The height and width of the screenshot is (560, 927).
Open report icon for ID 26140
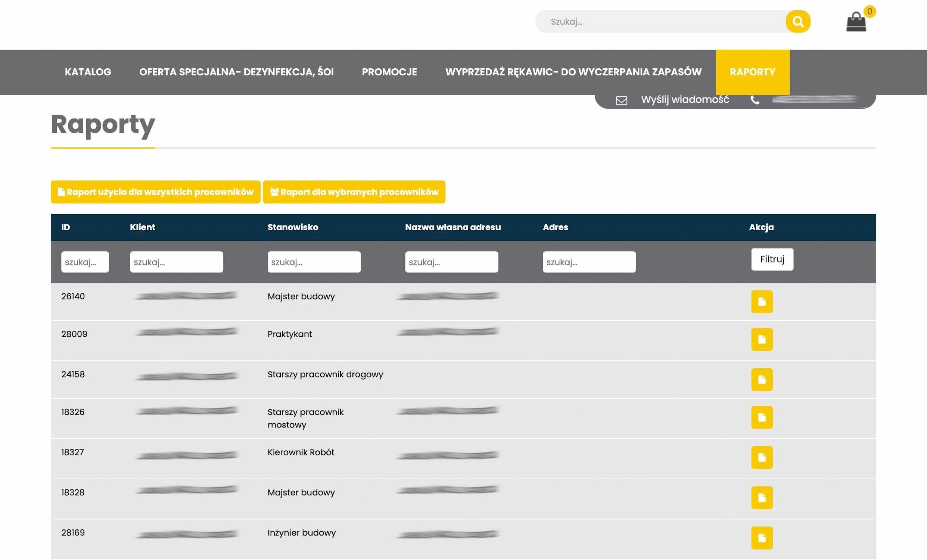pyautogui.click(x=762, y=301)
